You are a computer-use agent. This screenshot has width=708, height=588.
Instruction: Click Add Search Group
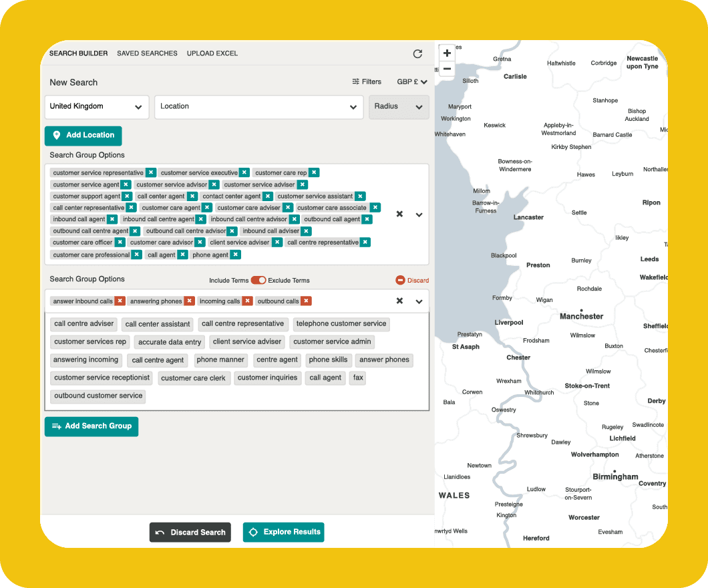pos(92,426)
